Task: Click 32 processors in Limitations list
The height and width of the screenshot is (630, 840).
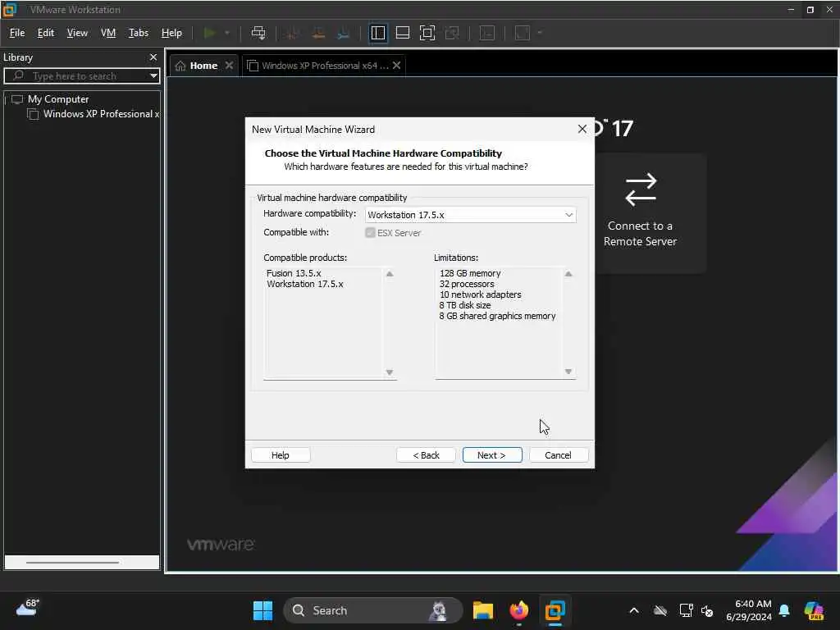Action: click(x=467, y=284)
